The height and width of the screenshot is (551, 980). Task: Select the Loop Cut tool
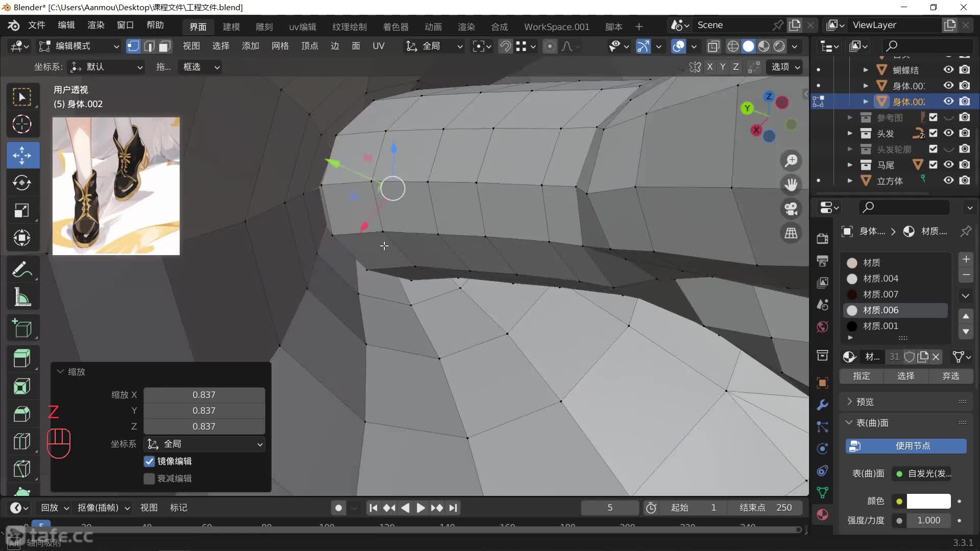click(22, 441)
